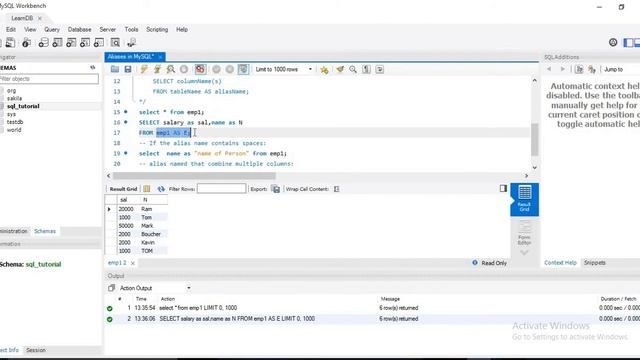Beautify query broom icon
Screen dimensions: 640x360
coord(340,69)
